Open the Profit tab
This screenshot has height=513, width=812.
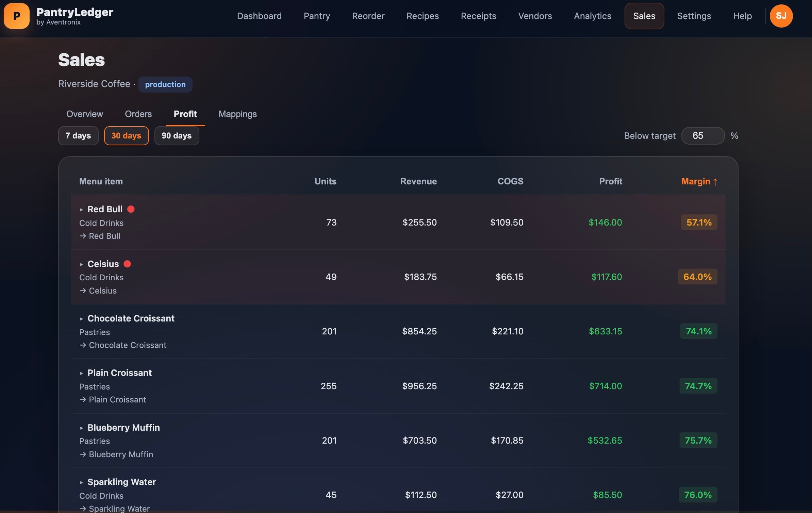185,114
